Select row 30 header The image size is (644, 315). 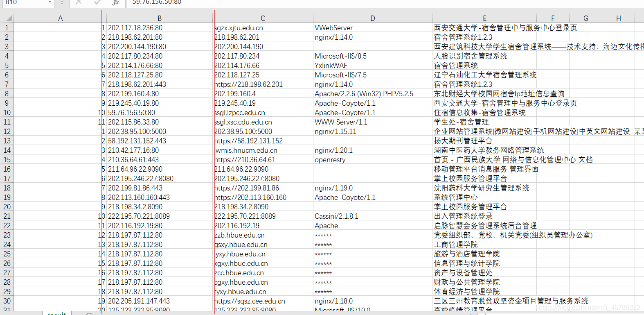pyautogui.click(x=7, y=301)
